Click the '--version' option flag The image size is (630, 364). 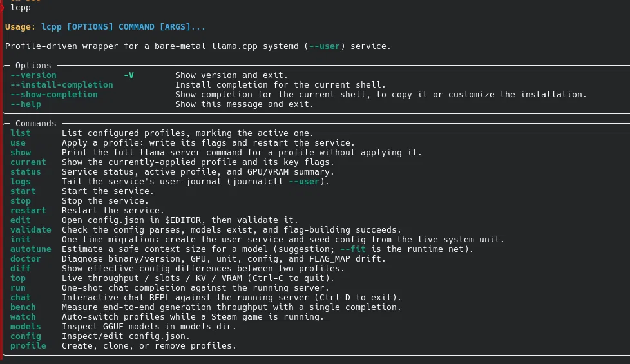(x=33, y=75)
